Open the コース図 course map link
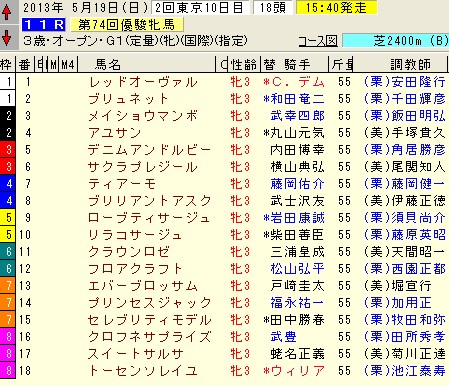 coord(318,41)
